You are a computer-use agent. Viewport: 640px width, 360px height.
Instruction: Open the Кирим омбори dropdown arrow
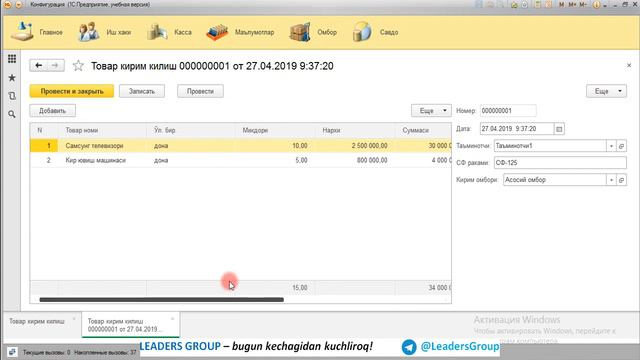[x=611, y=180]
